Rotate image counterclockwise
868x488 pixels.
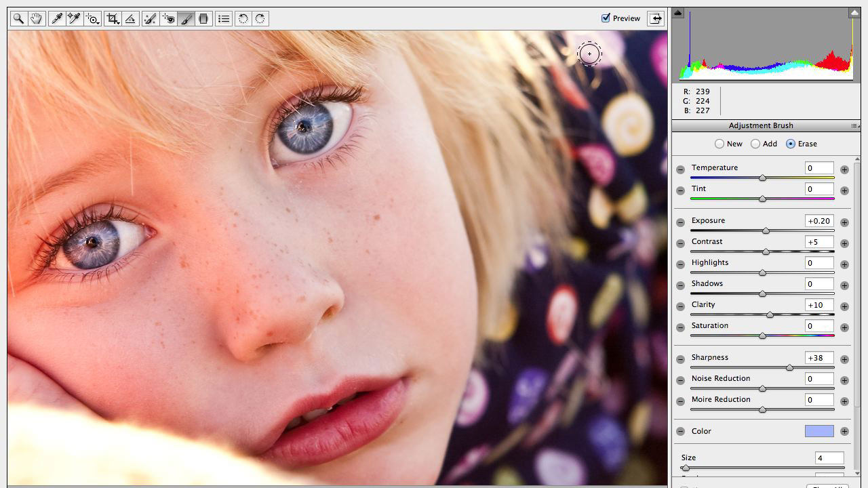243,19
